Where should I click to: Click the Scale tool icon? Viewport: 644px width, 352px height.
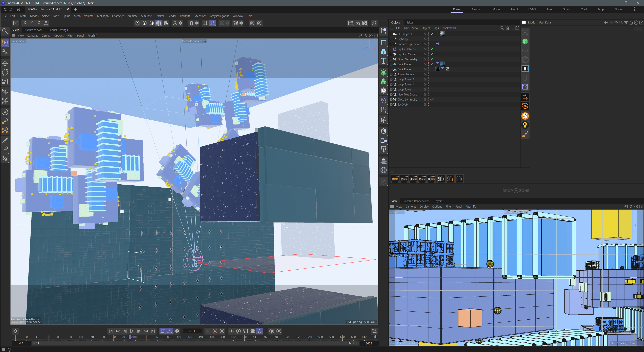[5, 82]
